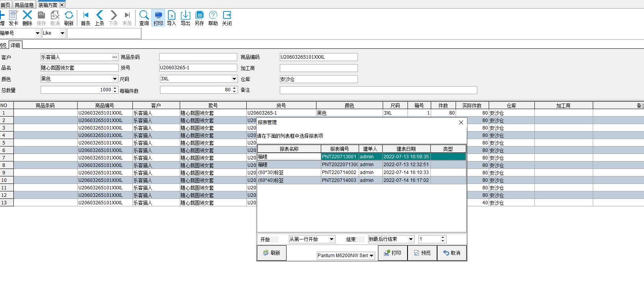Click the 关闭 toolbar icon
The image size is (644, 291).
[227, 18]
